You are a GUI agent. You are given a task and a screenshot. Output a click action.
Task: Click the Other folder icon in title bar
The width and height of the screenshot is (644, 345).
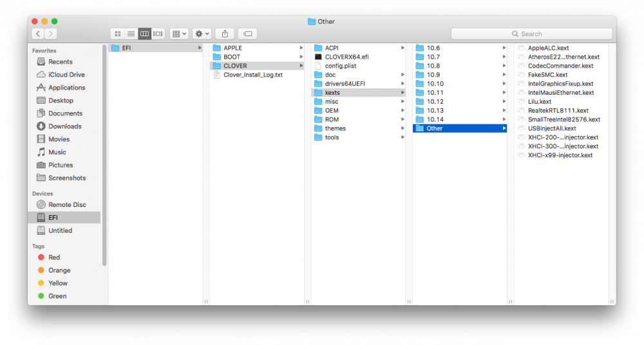312,21
